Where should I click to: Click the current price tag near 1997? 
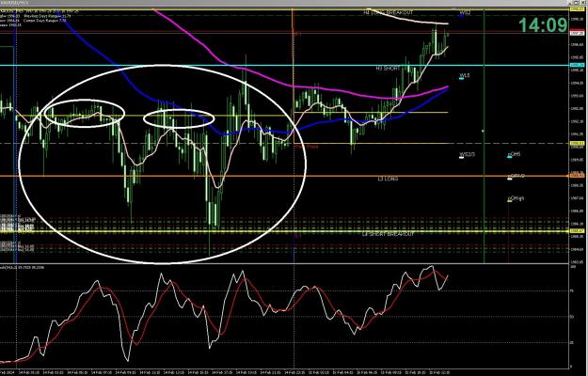[x=577, y=33]
